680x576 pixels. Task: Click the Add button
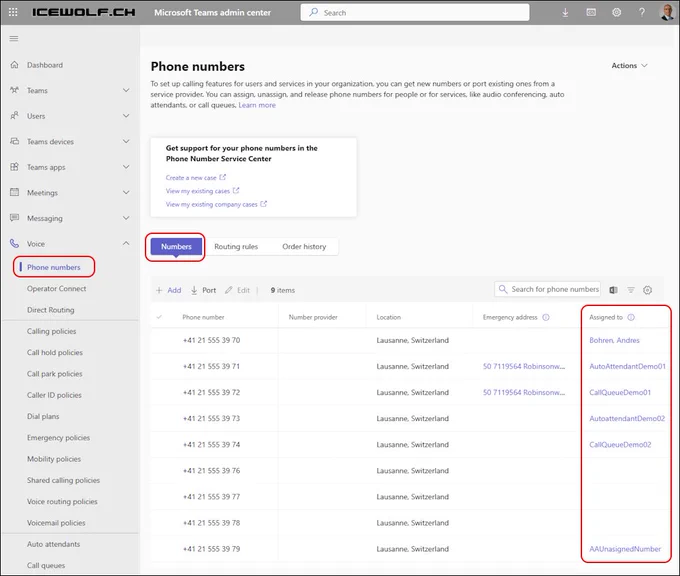pyautogui.click(x=169, y=290)
